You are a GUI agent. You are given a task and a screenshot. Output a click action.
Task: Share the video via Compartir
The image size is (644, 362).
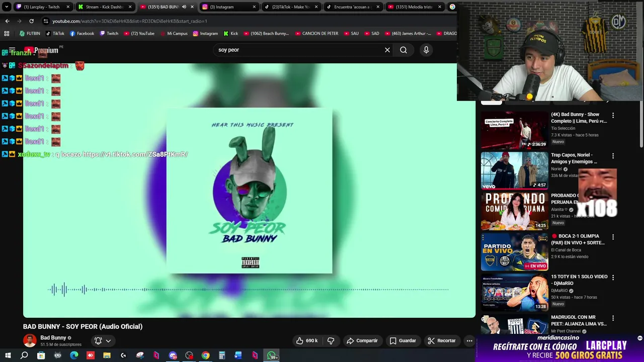[x=362, y=340]
